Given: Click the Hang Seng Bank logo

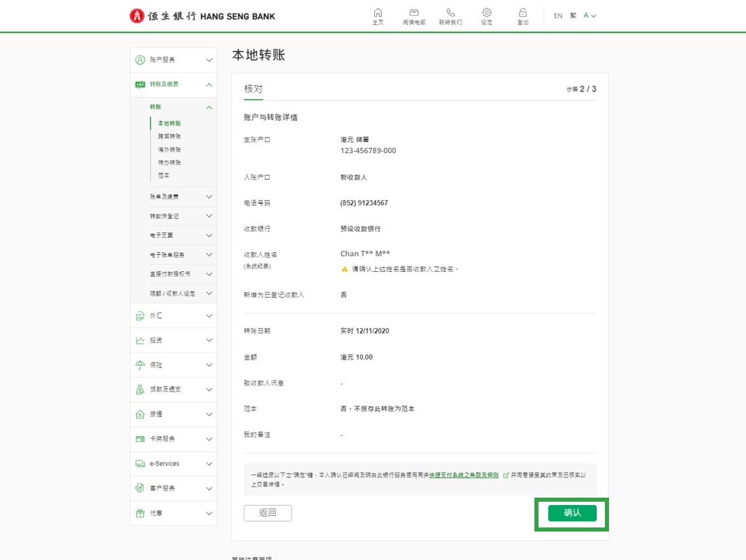Looking at the screenshot, I should 203,16.
